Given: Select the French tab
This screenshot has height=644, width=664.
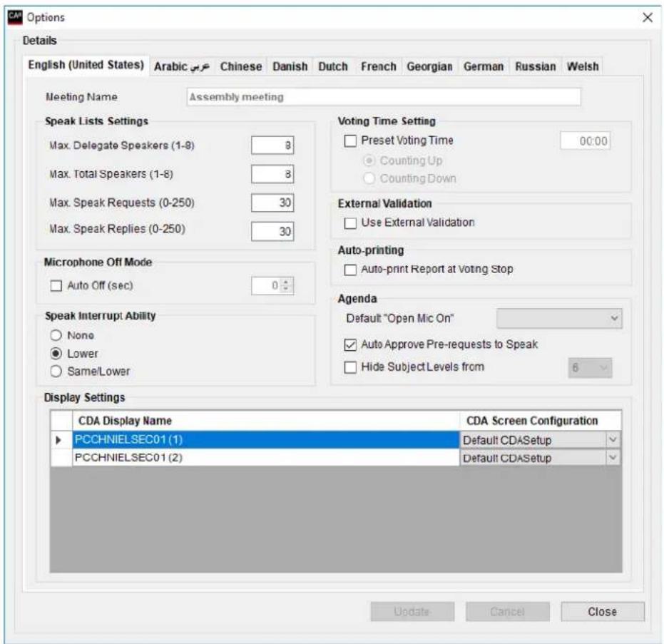Looking at the screenshot, I should 379,67.
